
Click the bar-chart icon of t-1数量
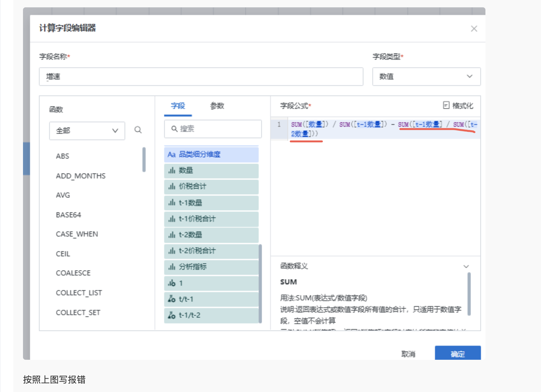coord(171,203)
